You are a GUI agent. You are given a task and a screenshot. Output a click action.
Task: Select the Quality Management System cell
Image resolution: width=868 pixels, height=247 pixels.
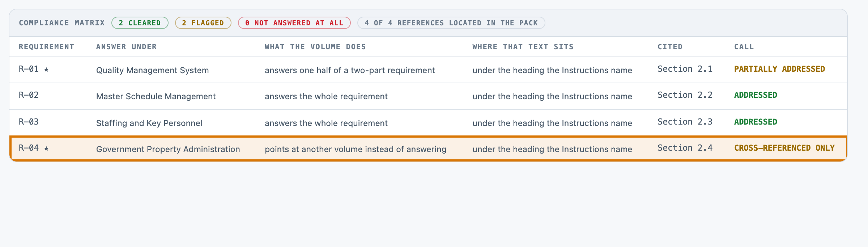[x=152, y=70]
